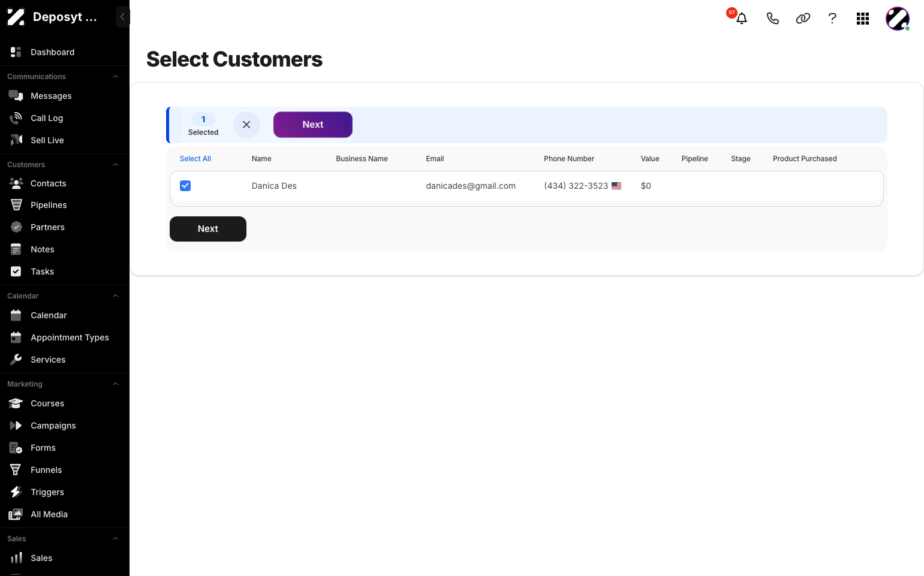Open the link icon in header
Viewport: 924px width, 576px height.
point(803,19)
